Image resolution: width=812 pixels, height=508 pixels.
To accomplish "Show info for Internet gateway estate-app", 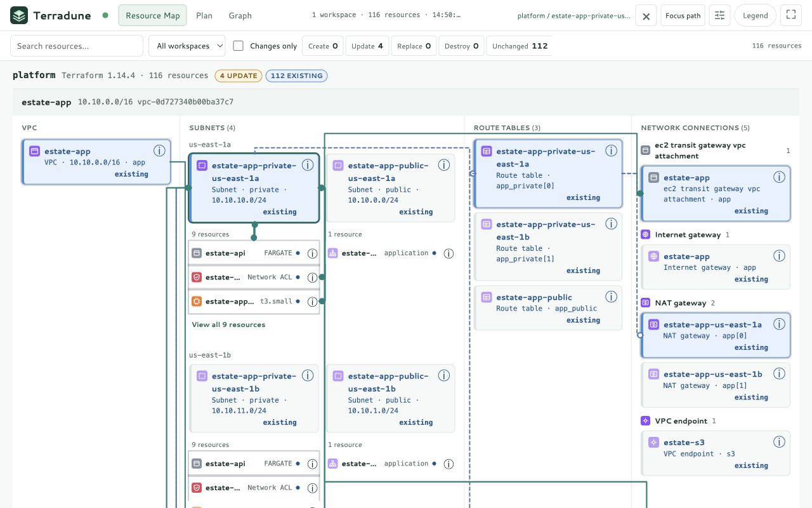I will [x=779, y=256].
